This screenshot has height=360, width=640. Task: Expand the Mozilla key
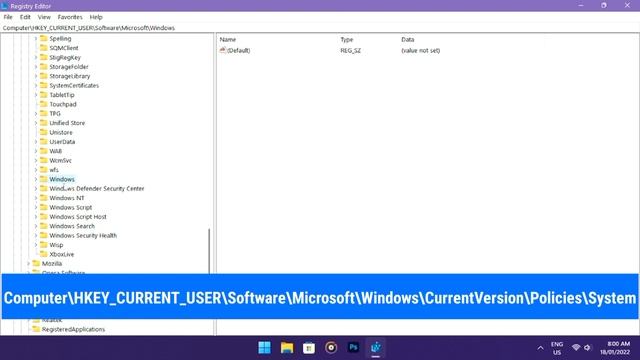pyautogui.click(x=28, y=264)
